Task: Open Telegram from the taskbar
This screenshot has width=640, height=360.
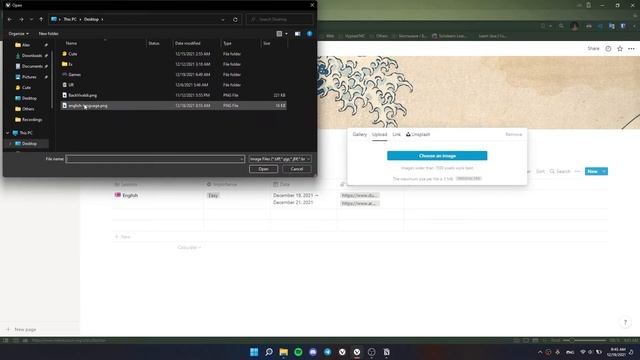Action: (x=328, y=352)
